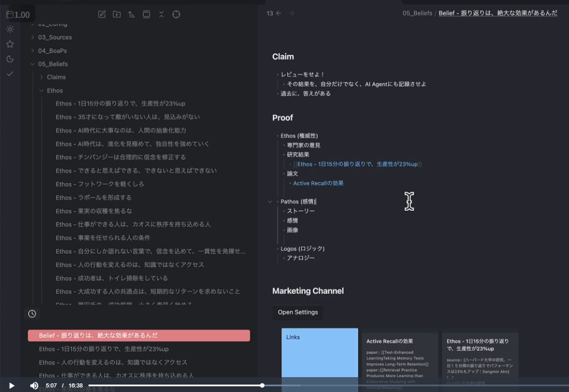Play the video
Image resolution: width=569 pixels, height=392 pixels.
click(11, 386)
